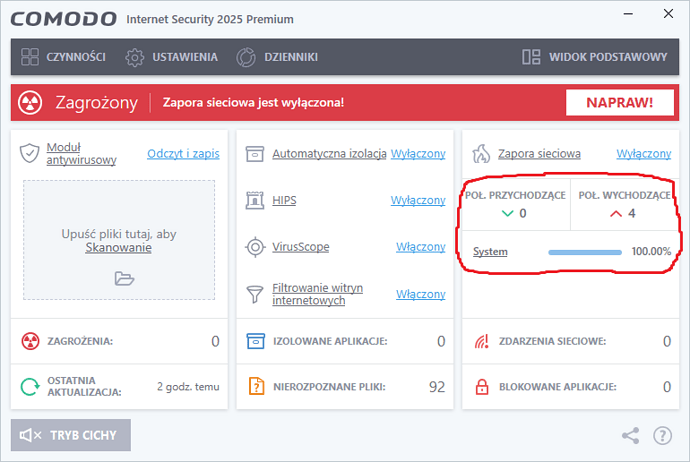
Task: Toggle TRYB CICHY silent mode
Action: 71,435
